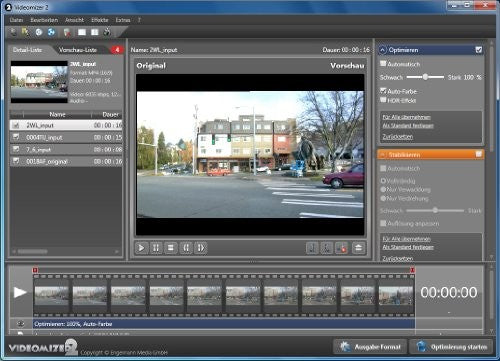Toggle the eye icon on Optimieren track
This screenshot has width=500, height=361.
tap(21, 324)
